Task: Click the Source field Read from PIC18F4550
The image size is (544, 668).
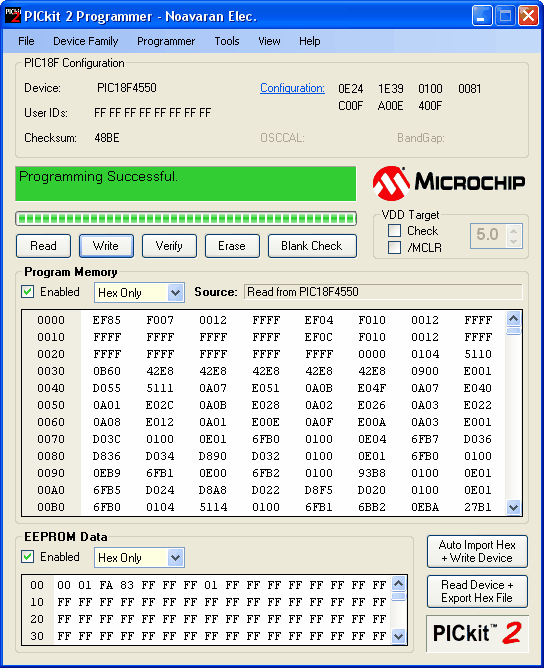Action: (x=383, y=292)
